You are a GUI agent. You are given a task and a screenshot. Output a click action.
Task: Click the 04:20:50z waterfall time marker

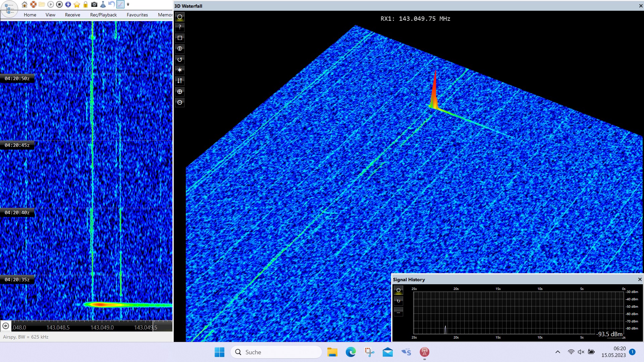[17, 78]
